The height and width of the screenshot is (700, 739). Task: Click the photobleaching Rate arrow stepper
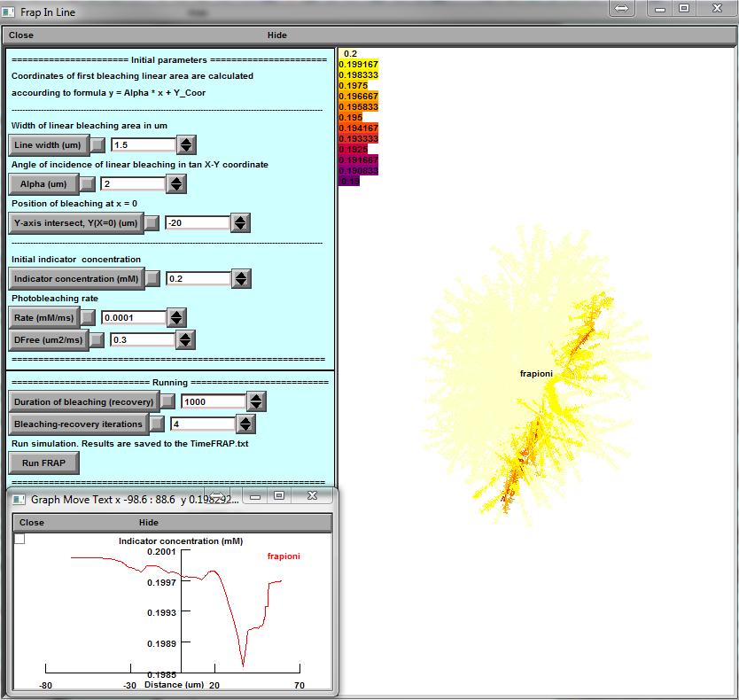tap(176, 317)
